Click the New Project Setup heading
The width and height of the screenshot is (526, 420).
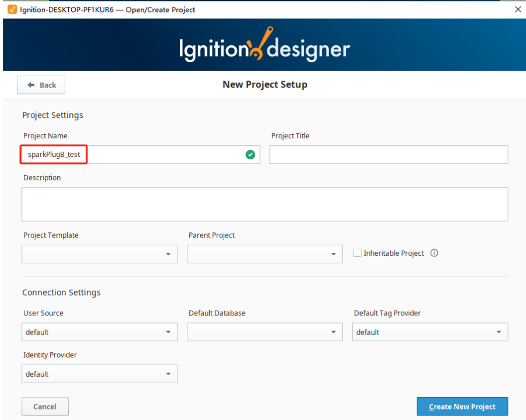point(265,85)
